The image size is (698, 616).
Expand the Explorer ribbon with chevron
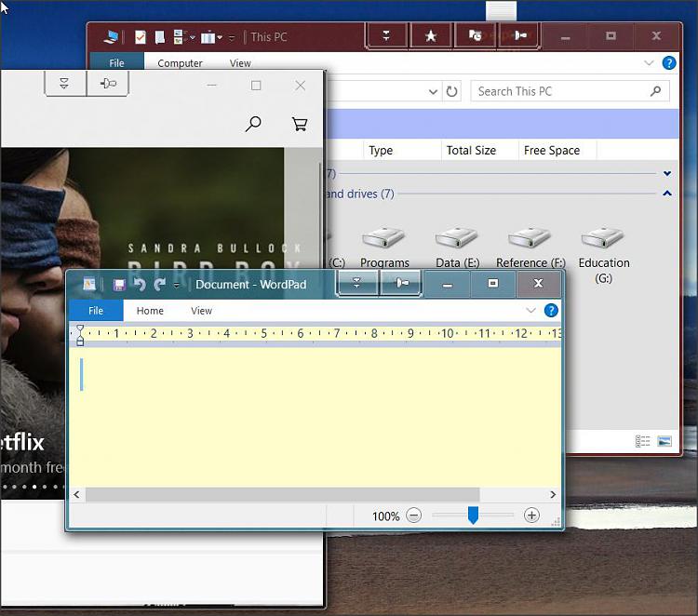(x=649, y=62)
